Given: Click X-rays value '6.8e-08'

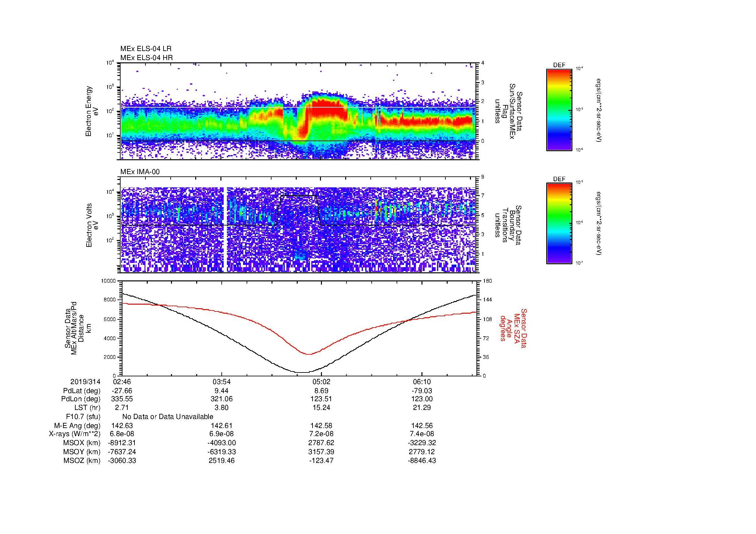Looking at the screenshot, I should (122, 434).
